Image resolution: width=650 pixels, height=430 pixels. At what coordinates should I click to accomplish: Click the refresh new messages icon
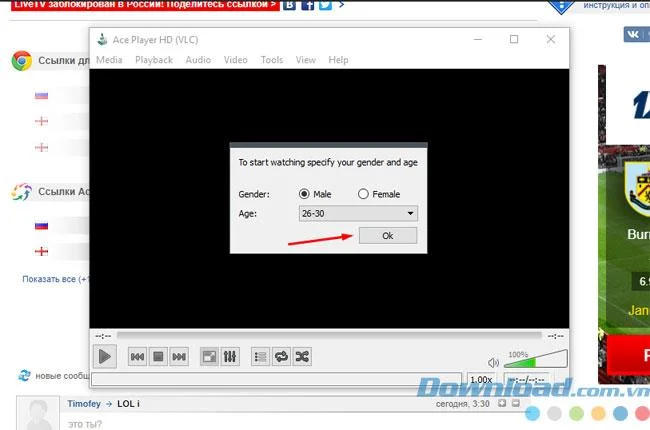click(x=24, y=376)
